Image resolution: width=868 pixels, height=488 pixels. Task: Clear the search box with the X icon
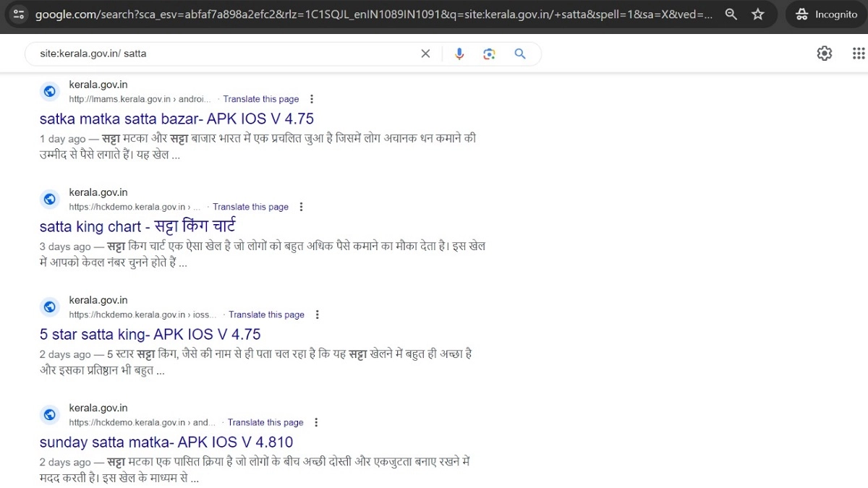[x=425, y=53]
